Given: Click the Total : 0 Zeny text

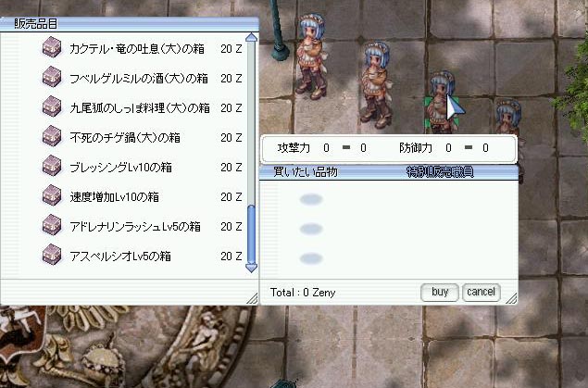Looking at the screenshot, I should tap(303, 293).
